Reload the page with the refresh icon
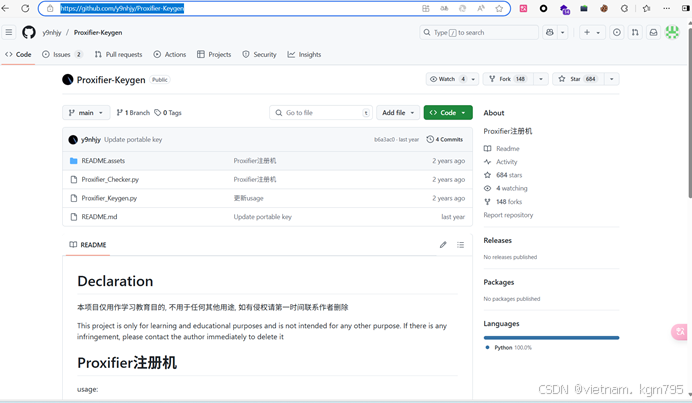Viewport: 692px width, 403px height. pos(25,8)
